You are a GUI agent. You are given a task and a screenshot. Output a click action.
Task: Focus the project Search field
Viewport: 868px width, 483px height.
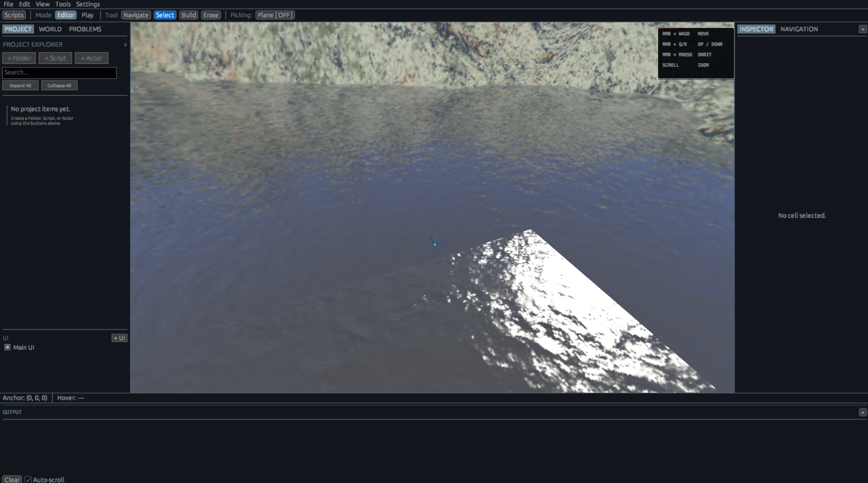click(x=59, y=73)
